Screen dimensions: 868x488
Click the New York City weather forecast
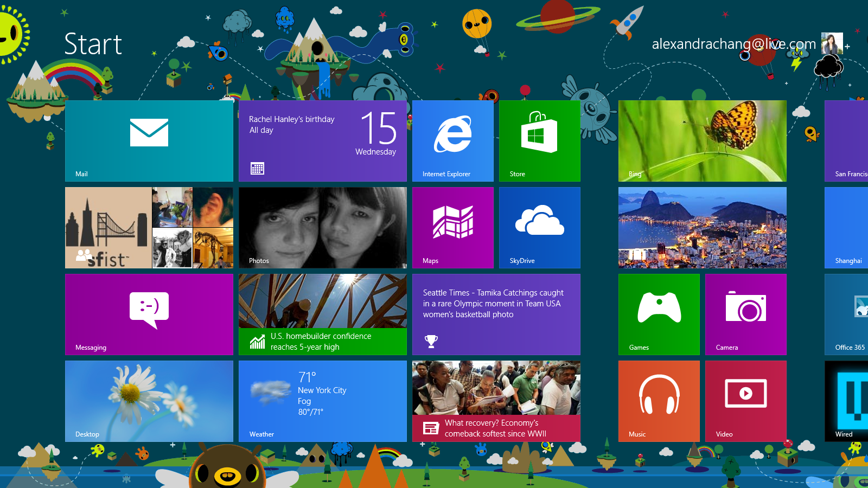322,394
